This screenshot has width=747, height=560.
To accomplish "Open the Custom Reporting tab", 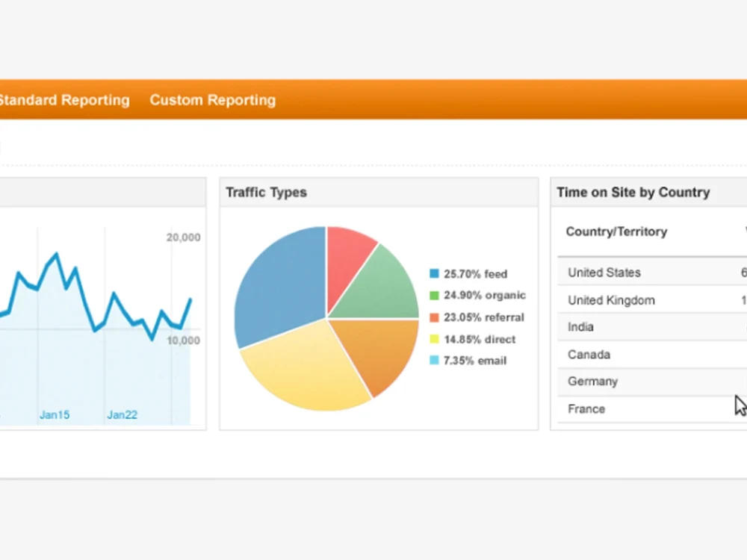I will [x=212, y=100].
